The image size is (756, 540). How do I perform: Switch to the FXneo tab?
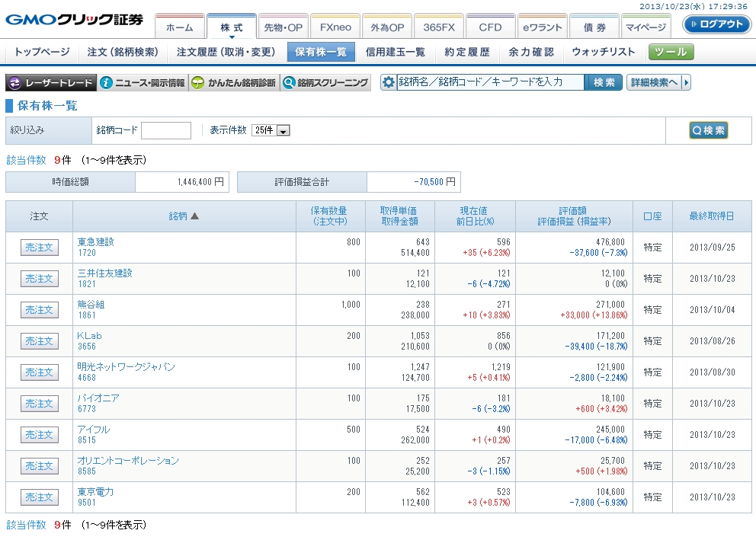tap(335, 27)
